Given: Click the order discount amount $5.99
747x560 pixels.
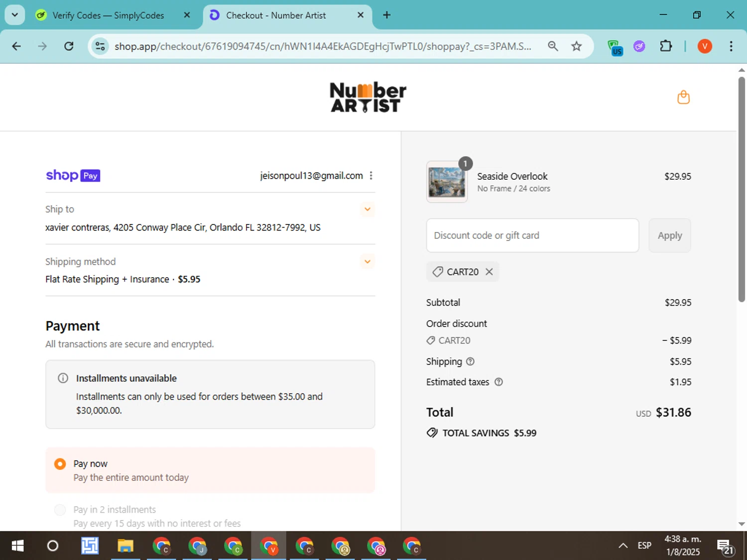Looking at the screenshot, I should [677, 340].
